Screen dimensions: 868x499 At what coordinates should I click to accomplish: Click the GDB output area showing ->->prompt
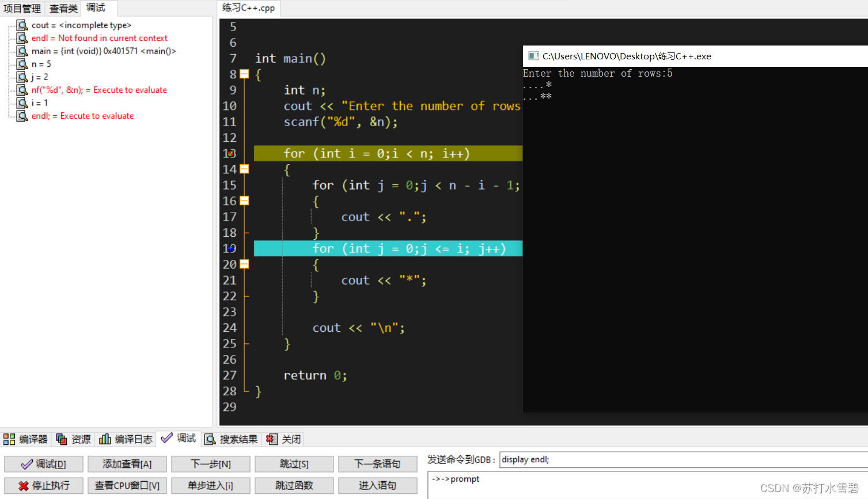click(x=648, y=485)
